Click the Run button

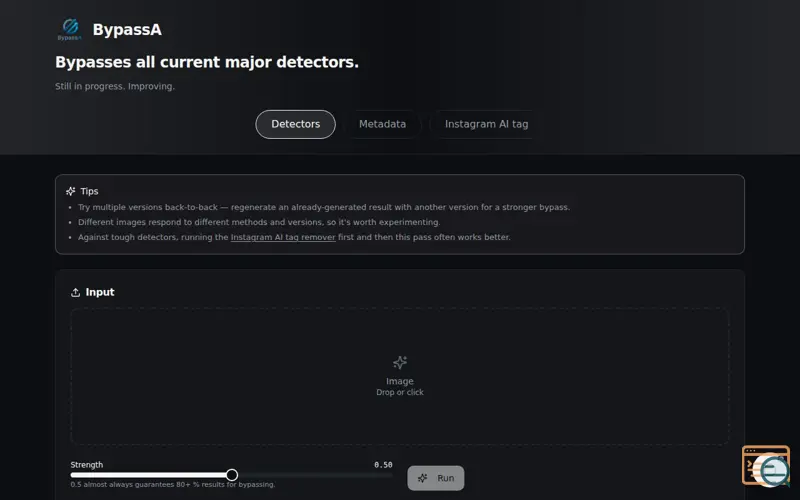pos(436,478)
